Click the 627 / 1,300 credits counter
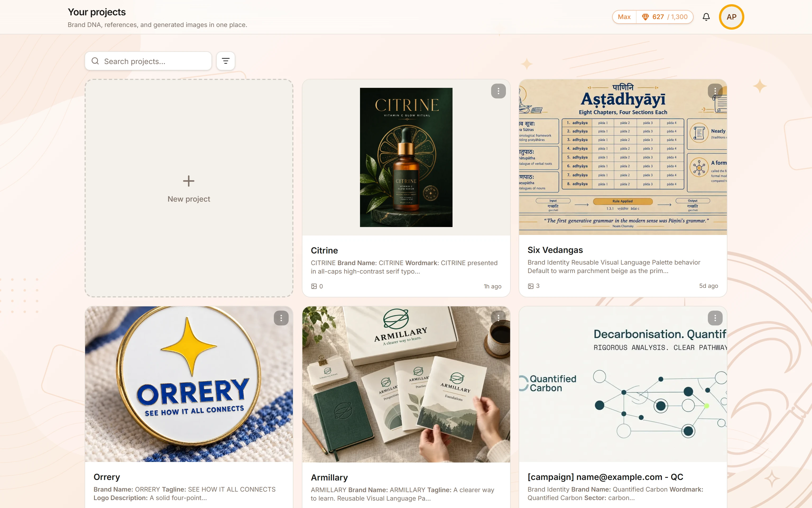This screenshot has height=508, width=812. [665, 17]
